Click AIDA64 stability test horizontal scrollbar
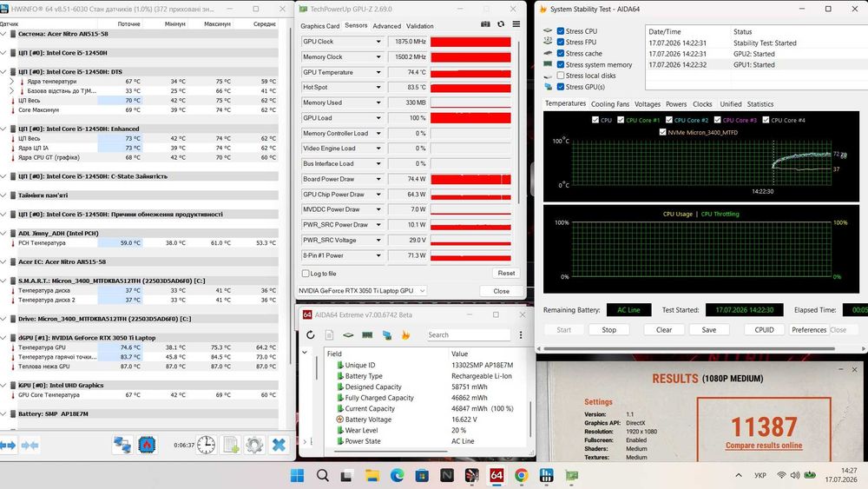This screenshot has width=868, height=489. [688, 349]
